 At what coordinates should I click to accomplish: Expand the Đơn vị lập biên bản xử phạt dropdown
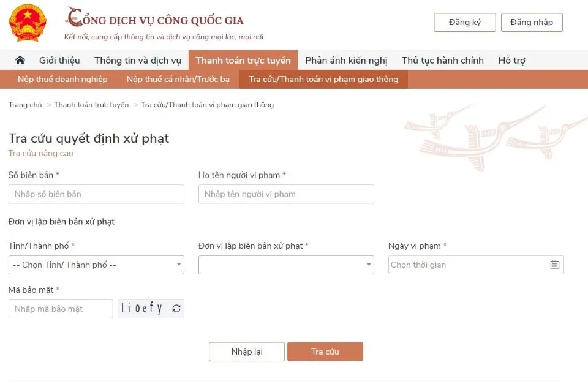(x=286, y=265)
